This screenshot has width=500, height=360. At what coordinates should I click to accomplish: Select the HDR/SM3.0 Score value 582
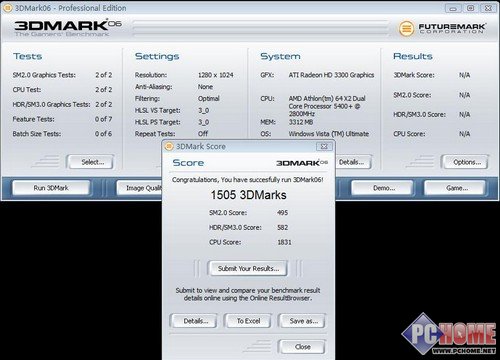282,227
